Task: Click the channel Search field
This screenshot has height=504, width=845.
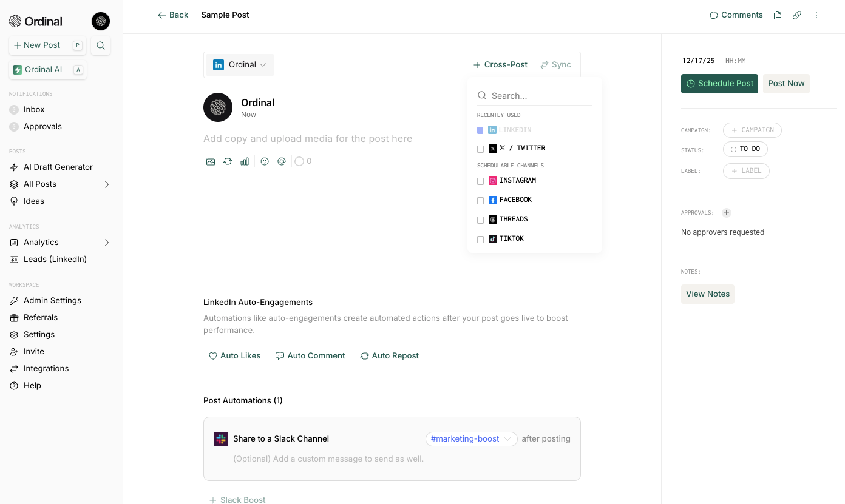Action: pyautogui.click(x=535, y=96)
